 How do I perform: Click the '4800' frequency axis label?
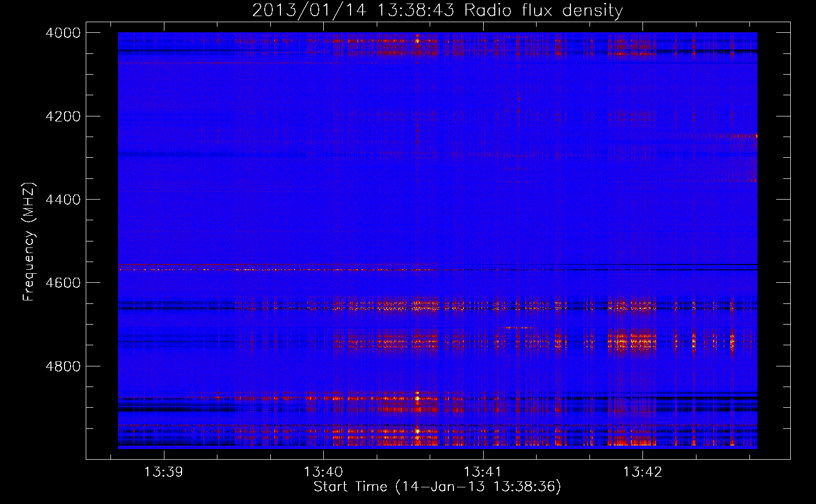tap(63, 366)
